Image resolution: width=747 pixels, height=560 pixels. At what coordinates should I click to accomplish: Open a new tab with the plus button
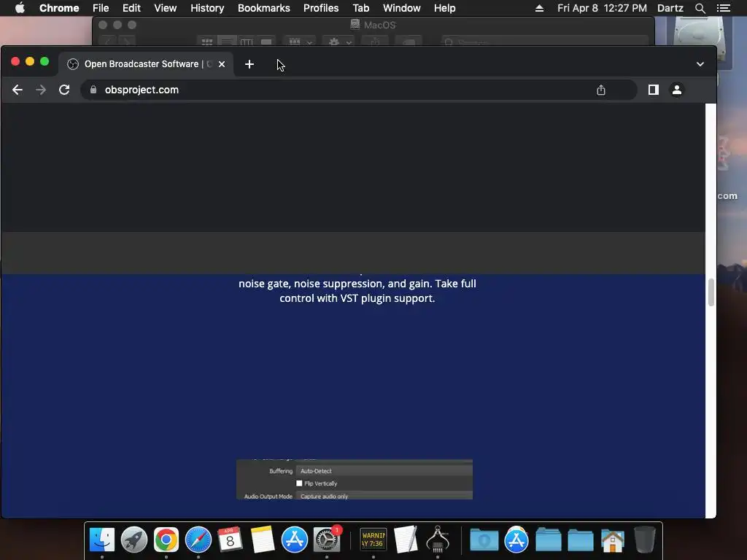[249, 64]
